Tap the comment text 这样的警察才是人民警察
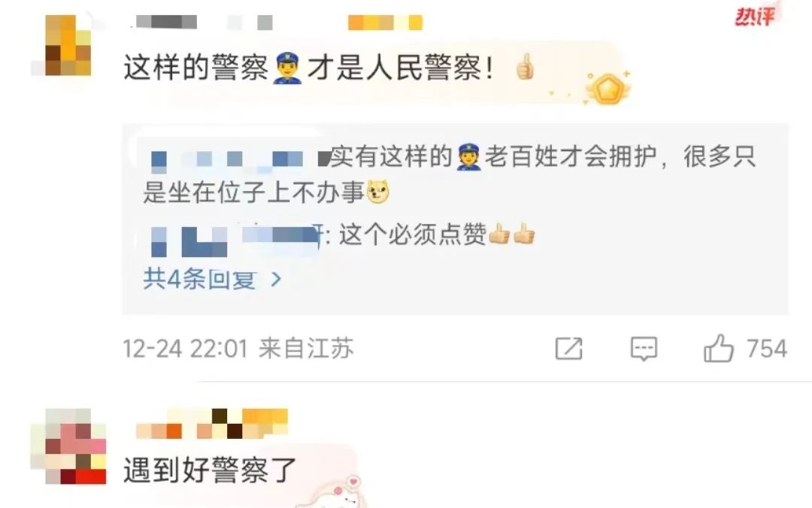The width and height of the screenshot is (812, 508). click(x=308, y=68)
